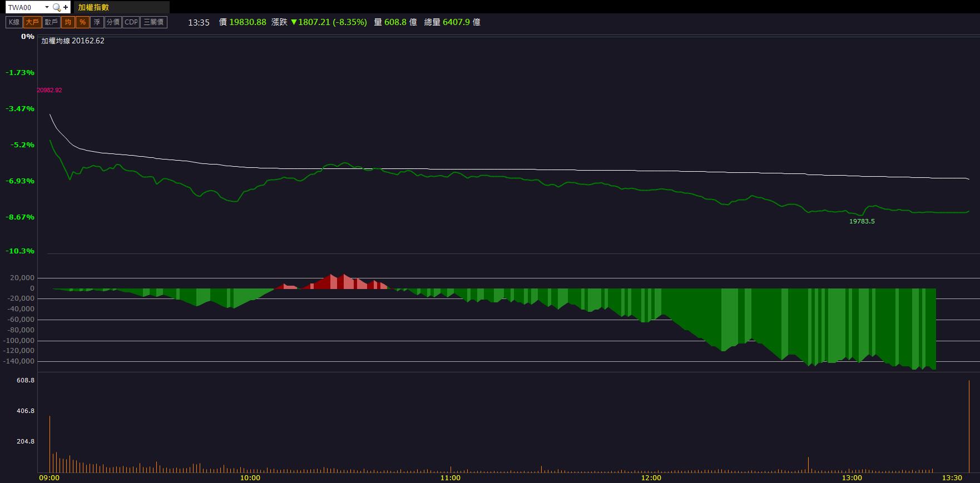The width and height of the screenshot is (980, 483).
Task: Toggle the 大戶 indicator off
Action: pyautogui.click(x=32, y=22)
